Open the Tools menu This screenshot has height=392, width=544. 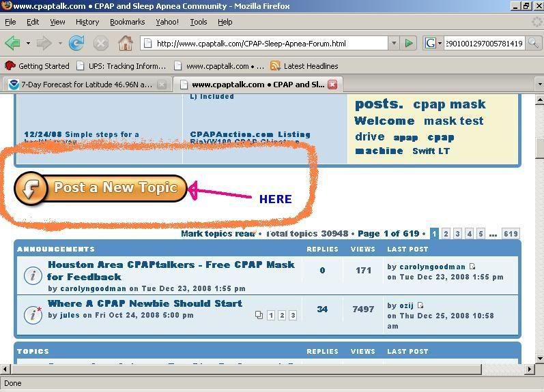199,22
